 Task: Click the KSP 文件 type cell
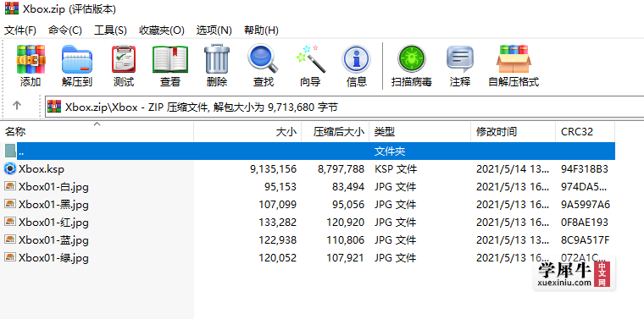[x=395, y=169]
